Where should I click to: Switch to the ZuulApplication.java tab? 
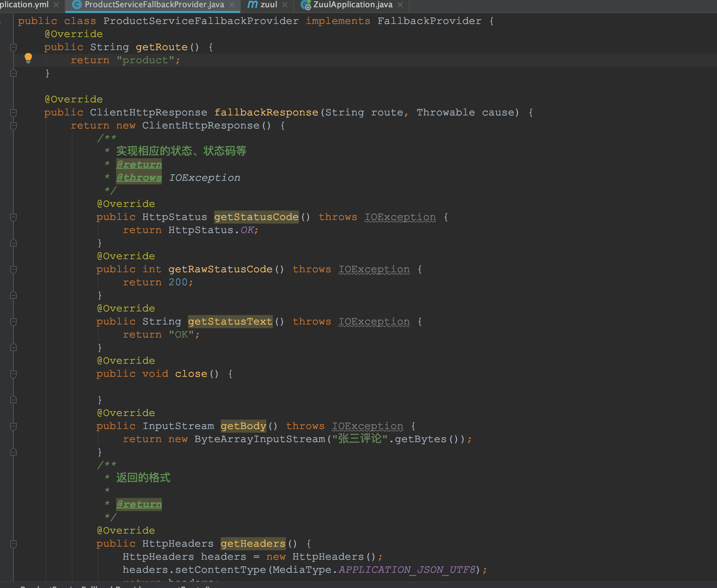coord(353,5)
